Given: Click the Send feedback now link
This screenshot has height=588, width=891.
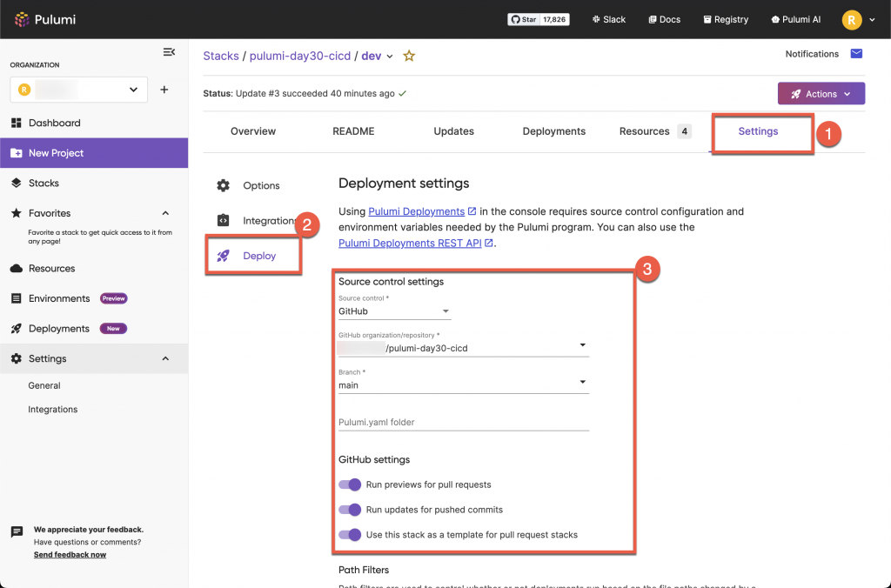Looking at the screenshot, I should [x=70, y=555].
